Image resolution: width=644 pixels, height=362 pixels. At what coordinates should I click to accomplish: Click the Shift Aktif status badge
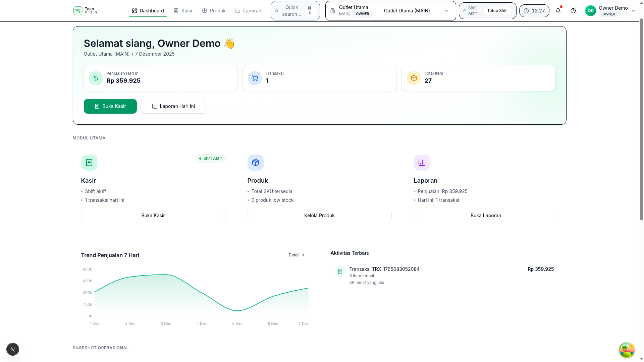tap(210, 159)
